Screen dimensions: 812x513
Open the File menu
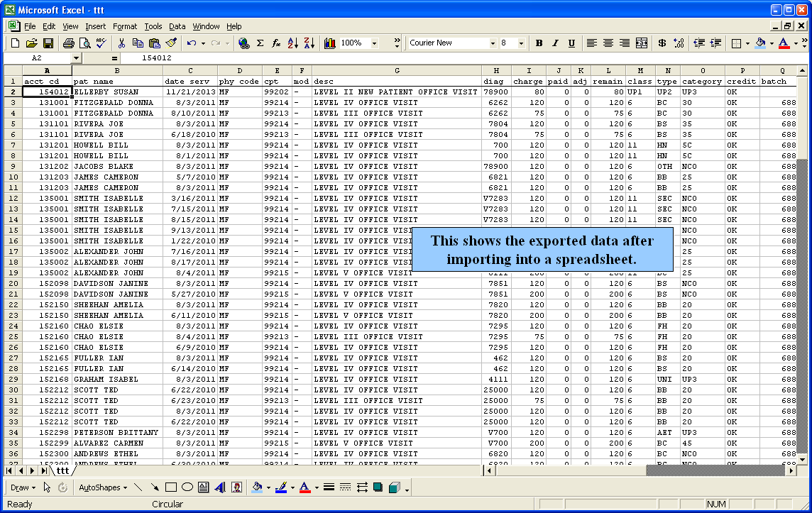tap(30, 26)
